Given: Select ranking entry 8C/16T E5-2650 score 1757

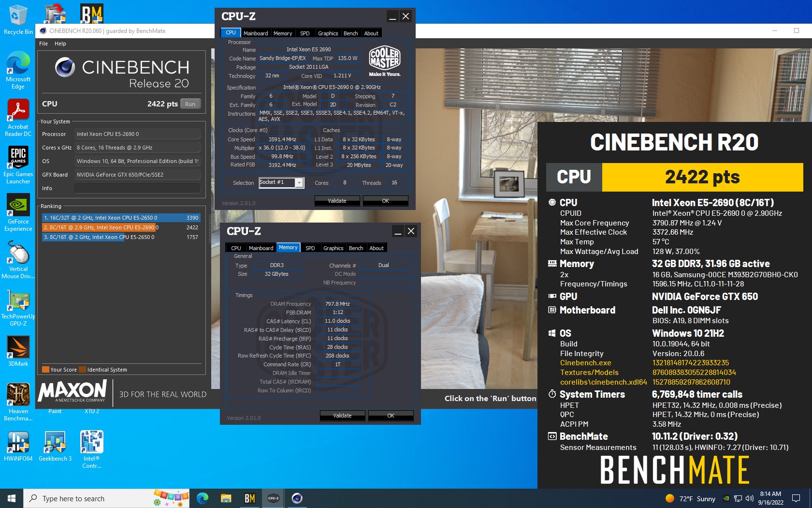Looking at the screenshot, I should 121,237.
